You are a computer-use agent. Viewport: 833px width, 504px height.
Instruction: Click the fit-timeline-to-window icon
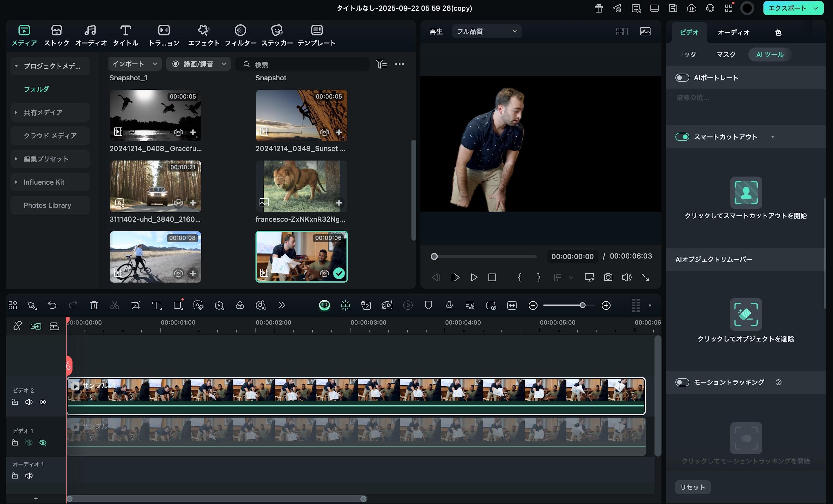point(512,305)
